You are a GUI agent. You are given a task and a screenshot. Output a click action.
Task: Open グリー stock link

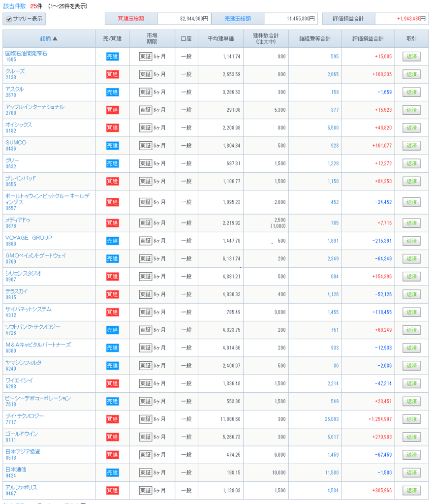[x=12, y=160]
